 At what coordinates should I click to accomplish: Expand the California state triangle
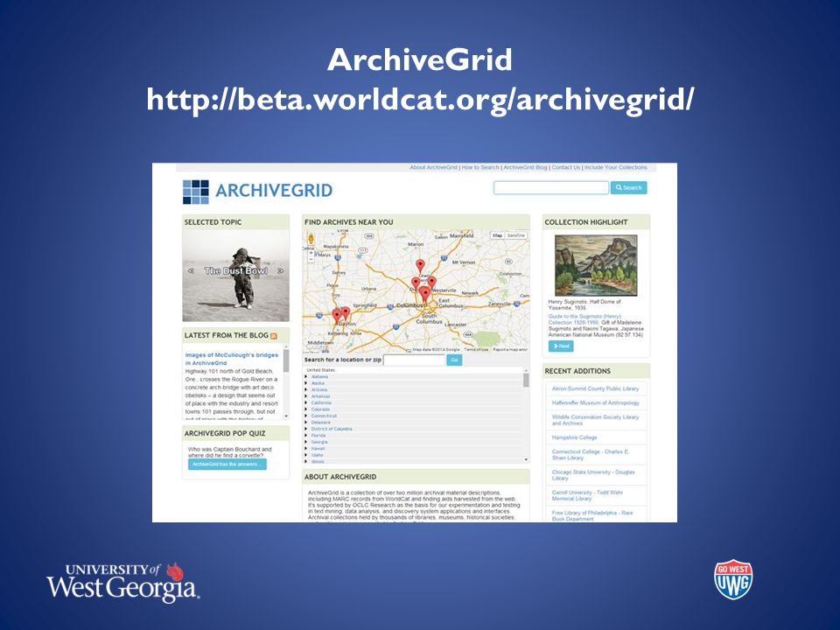pos(306,402)
